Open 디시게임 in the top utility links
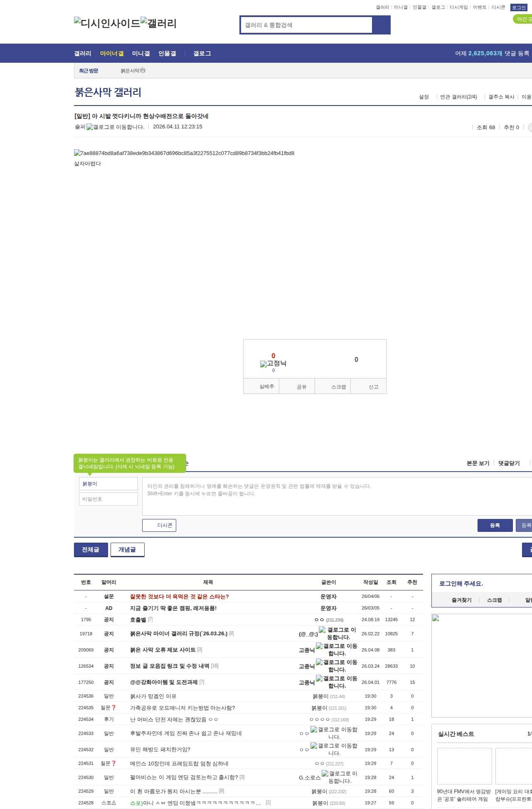The height and width of the screenshot is (809, 532). (459, 7)
